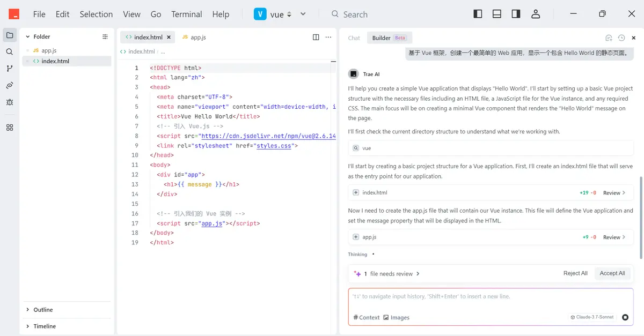Image resolution: width=644 pixels, height=336 pixels.
Task: Click the stop generation button icon
Action: click(625, 317)
